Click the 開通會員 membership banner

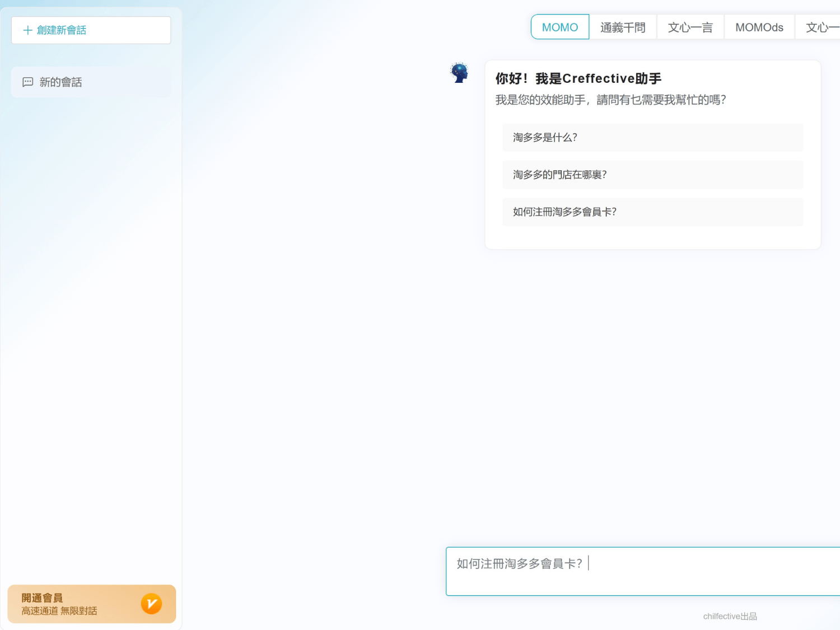point(91,604)
